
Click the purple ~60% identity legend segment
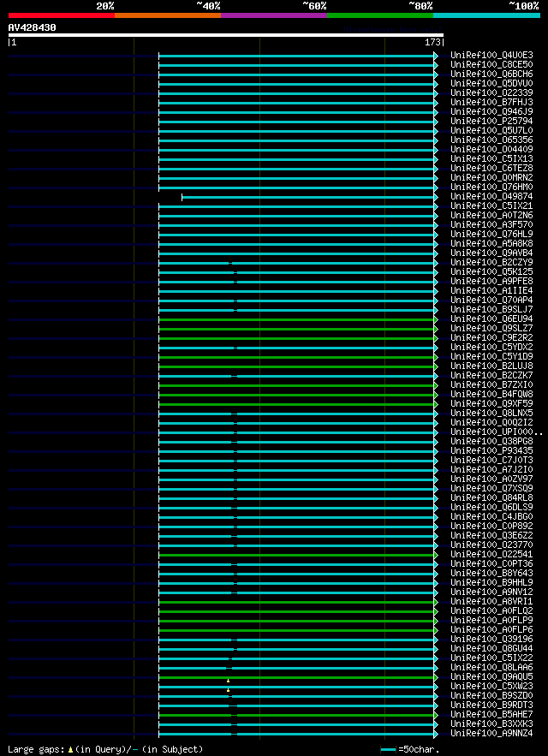274,15
